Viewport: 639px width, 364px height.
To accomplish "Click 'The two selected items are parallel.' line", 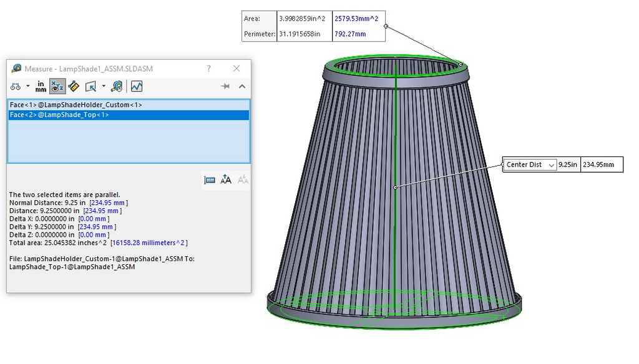I will pyautogui.click(x=64, y=194).
